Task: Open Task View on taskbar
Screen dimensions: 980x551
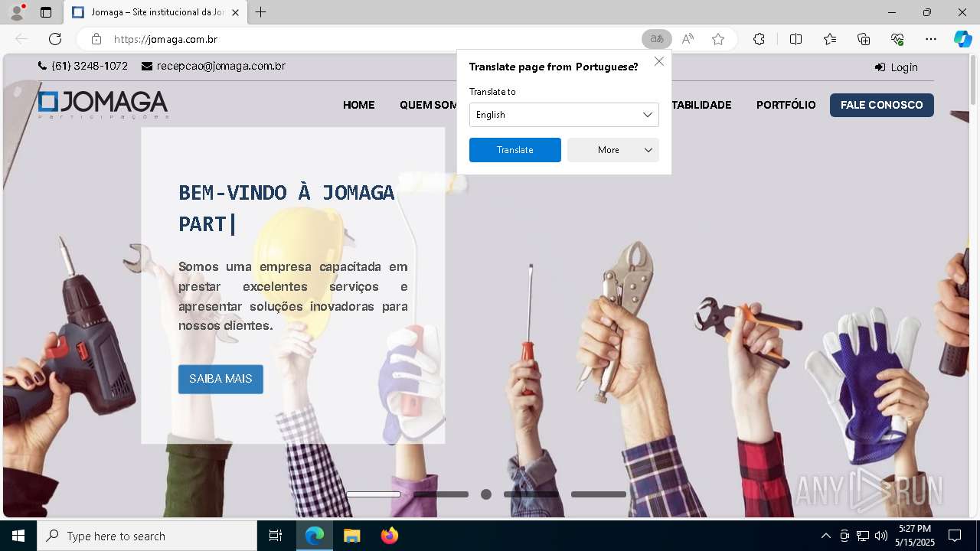Action: pyautogui.click(x=276, y=536)
